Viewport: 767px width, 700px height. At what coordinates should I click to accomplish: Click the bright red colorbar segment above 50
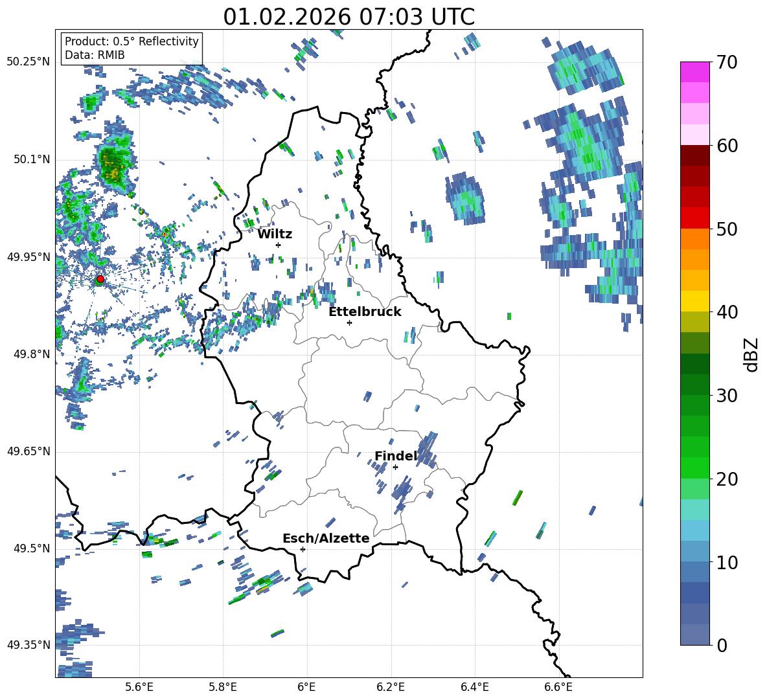tap(694, 218)
